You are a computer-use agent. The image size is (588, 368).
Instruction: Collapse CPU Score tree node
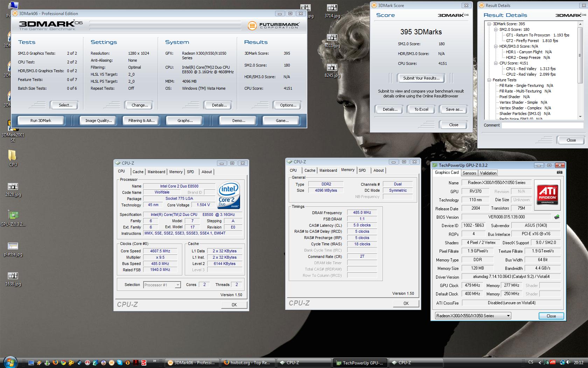[496, 63]
